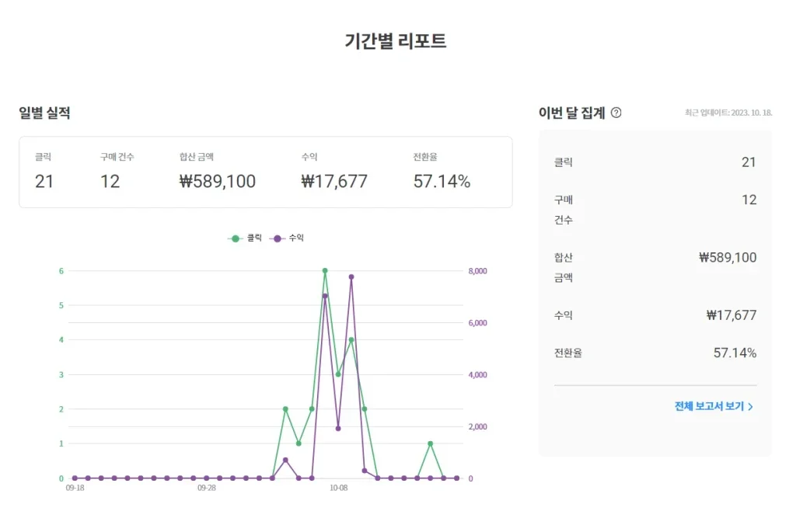Click the chevron arrow after 전체 보고서 보기
Viewport: 796px width, 532px height.
[750, 406]
